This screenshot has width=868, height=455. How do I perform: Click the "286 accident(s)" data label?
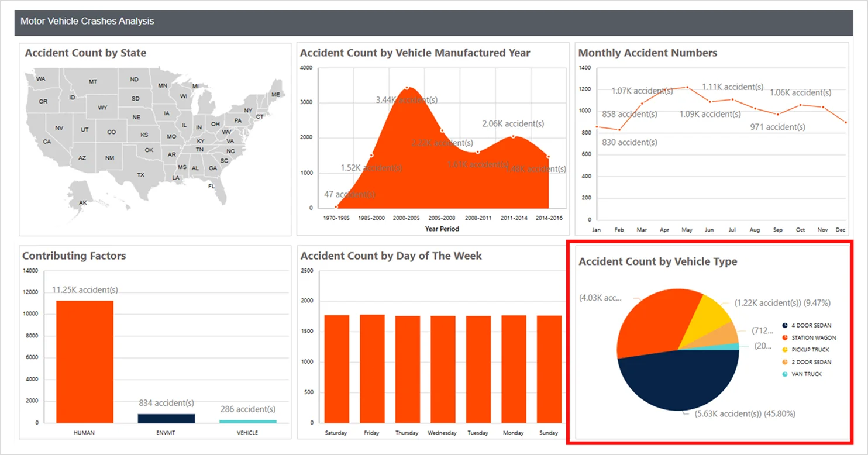pyautogui.click(x=248, y=409)
